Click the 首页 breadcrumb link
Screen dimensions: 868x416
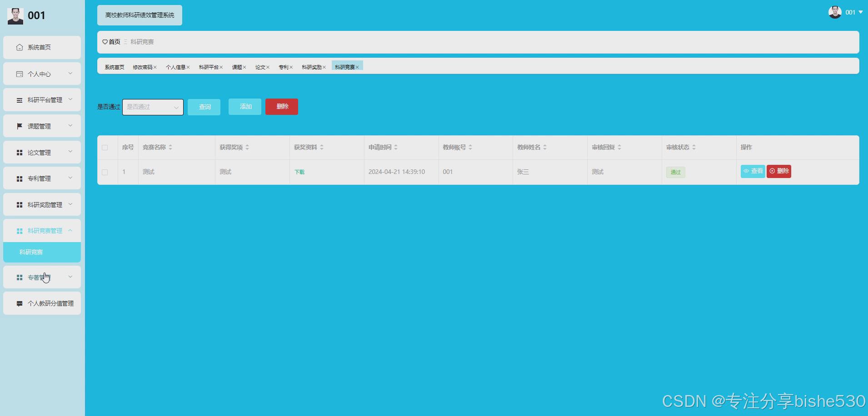pyautogui.click(x=115, y=42)
